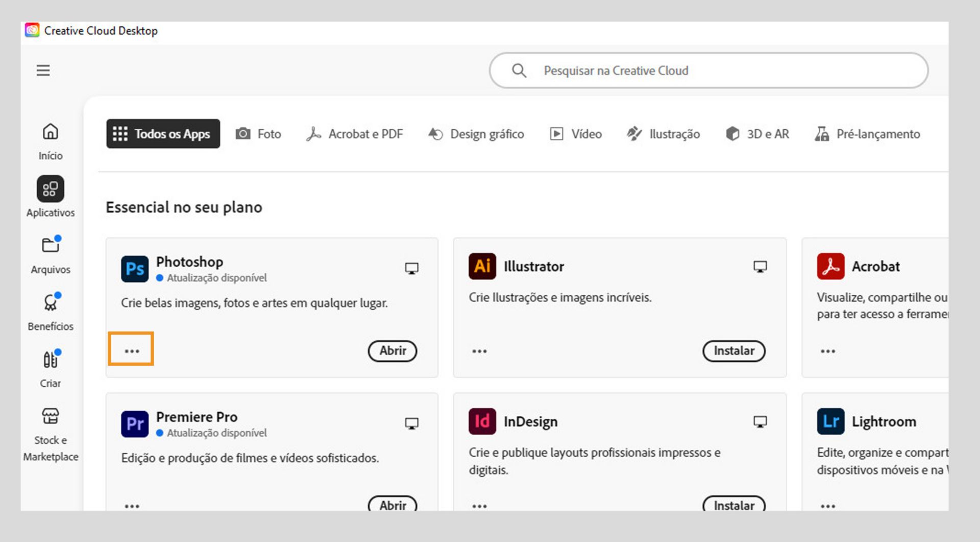Expand Illustrator more options menu
Screen dimensions: 980x542
[479, 351]
